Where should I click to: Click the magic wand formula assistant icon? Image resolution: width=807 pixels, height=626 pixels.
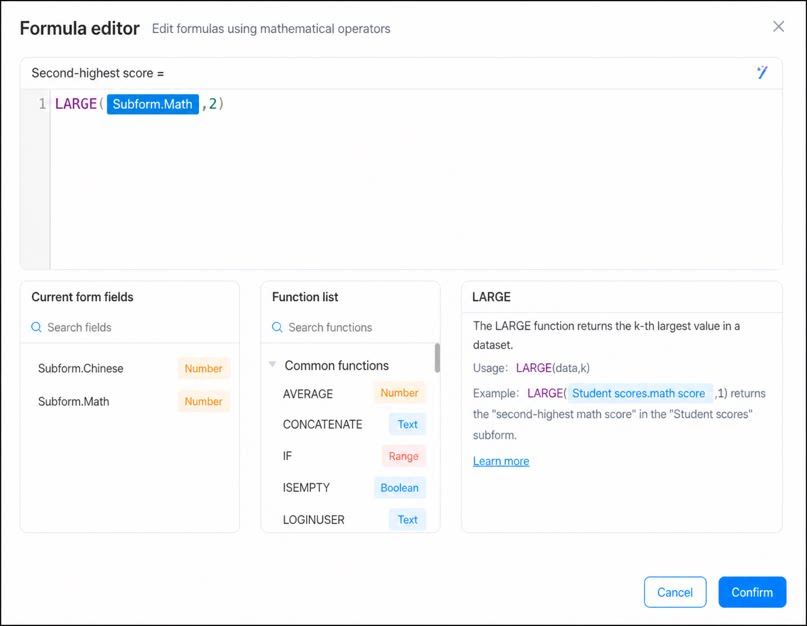tap(762, 73)
